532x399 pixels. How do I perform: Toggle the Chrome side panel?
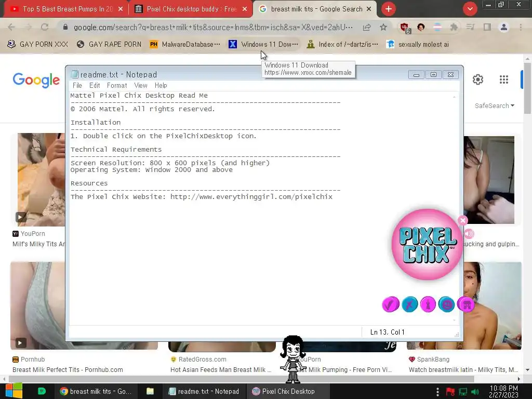(x=487, y=27)
